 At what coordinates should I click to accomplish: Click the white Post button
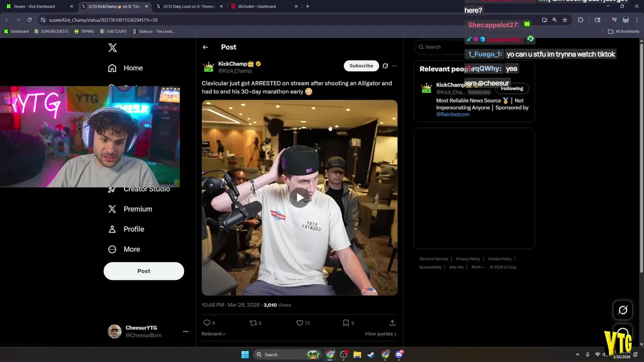point(144,271)
